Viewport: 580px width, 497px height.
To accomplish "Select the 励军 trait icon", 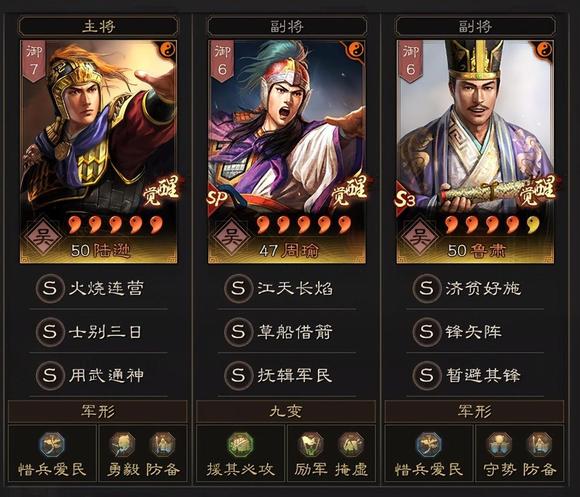I will (x=311, y=445).
